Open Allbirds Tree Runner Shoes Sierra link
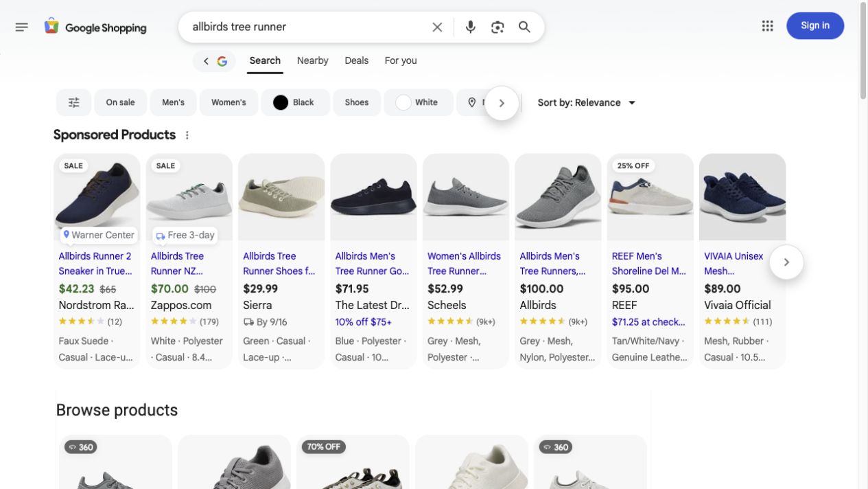The width and height of the screenshot is (868, 489). click(x=279, y=263)
